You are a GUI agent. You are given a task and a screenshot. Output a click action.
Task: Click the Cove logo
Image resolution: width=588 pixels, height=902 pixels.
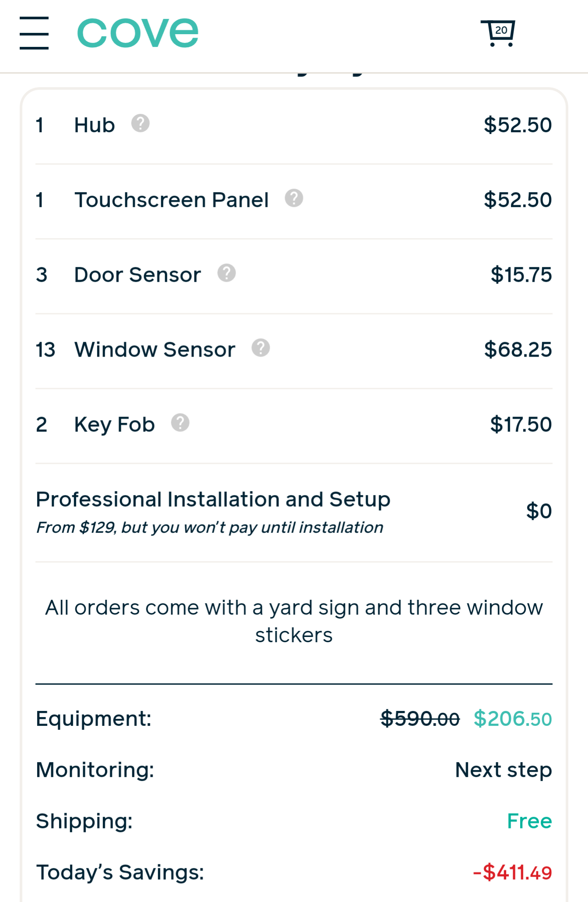138,33
